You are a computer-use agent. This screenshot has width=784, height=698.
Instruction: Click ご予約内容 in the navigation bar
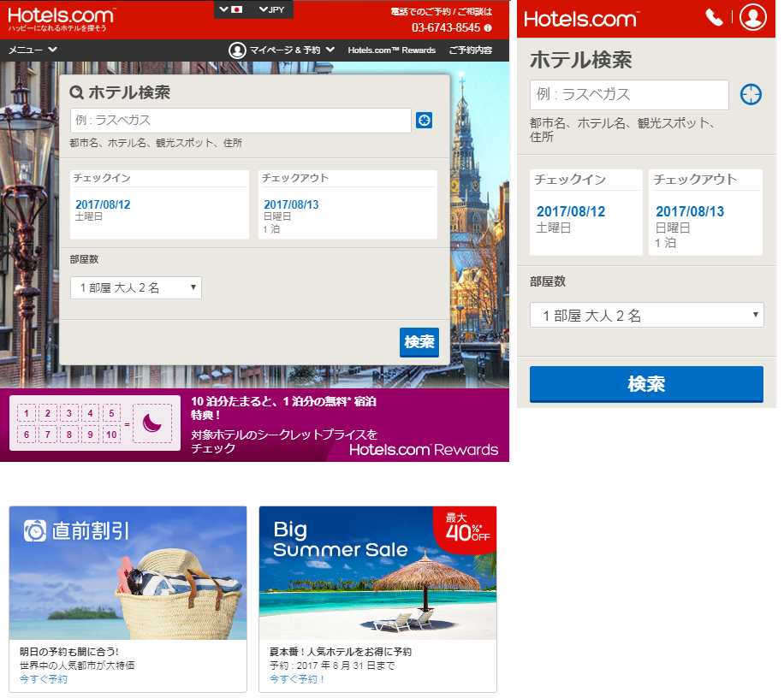(470, 50)
